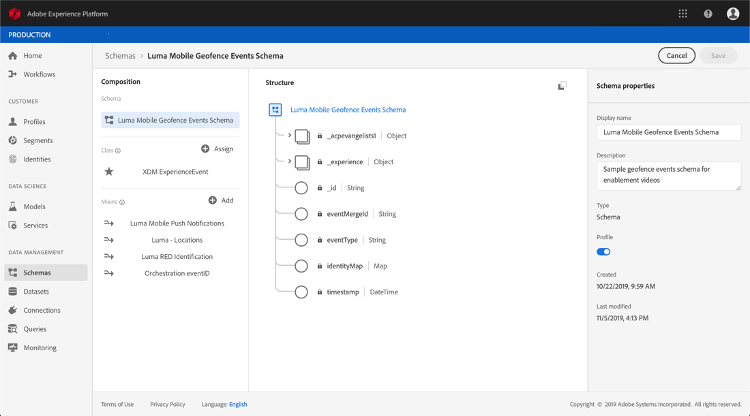Screen dimensions: 750x416
Task: Click Add to add a mixin
Action: tap(221, 200)
